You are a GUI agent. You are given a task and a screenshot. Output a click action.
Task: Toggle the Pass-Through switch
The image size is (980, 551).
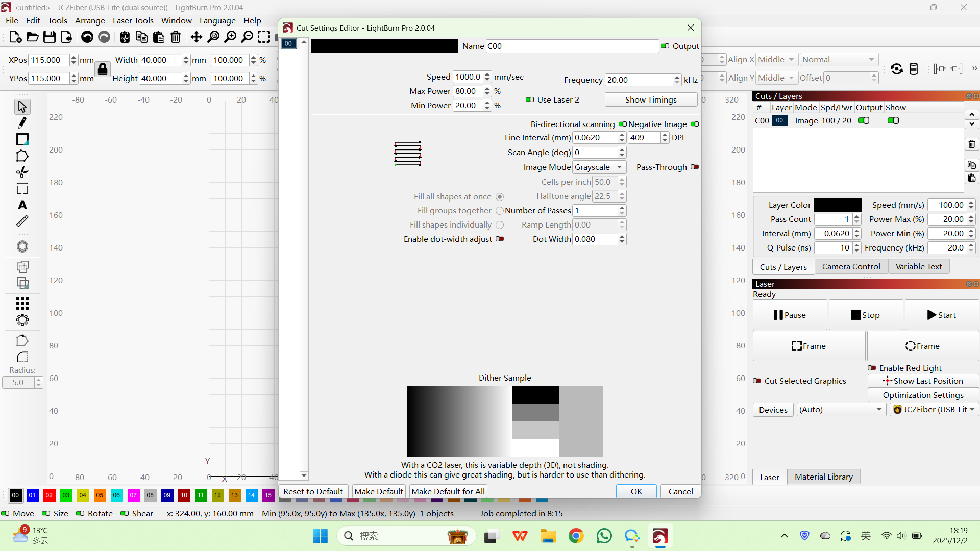[694, 167]
